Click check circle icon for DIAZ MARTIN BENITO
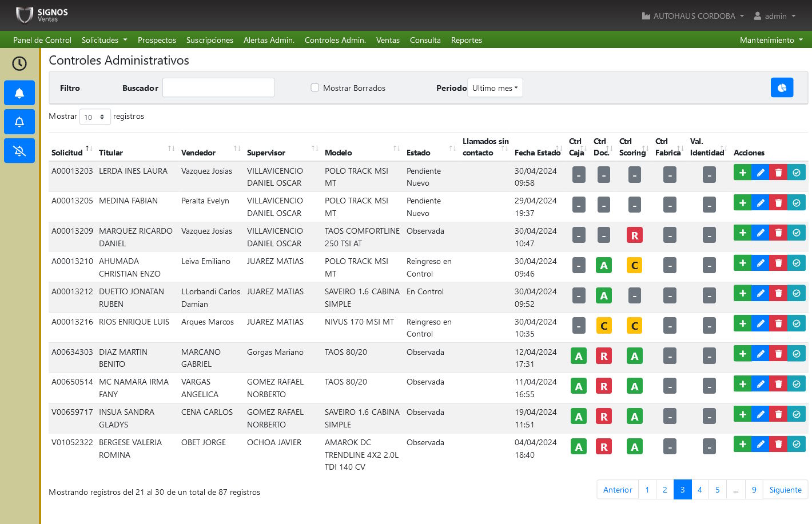812x524 pixels. click(x=797, y=354)
